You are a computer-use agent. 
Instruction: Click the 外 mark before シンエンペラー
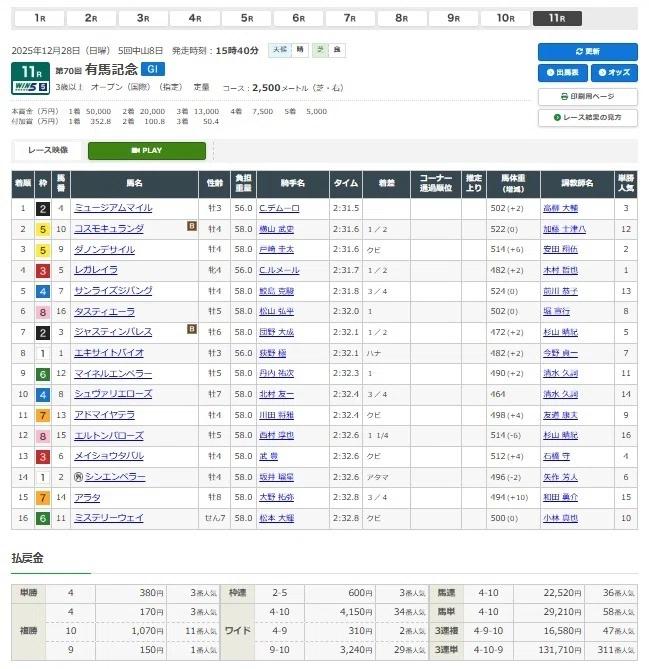[78, 477]
